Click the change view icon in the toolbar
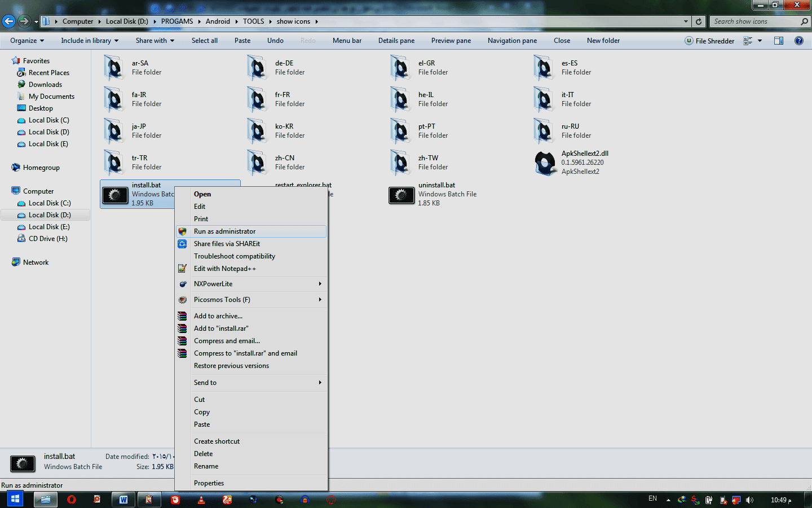Image resolution: width=812 pixels, height=508 pixels. (748, 41)
